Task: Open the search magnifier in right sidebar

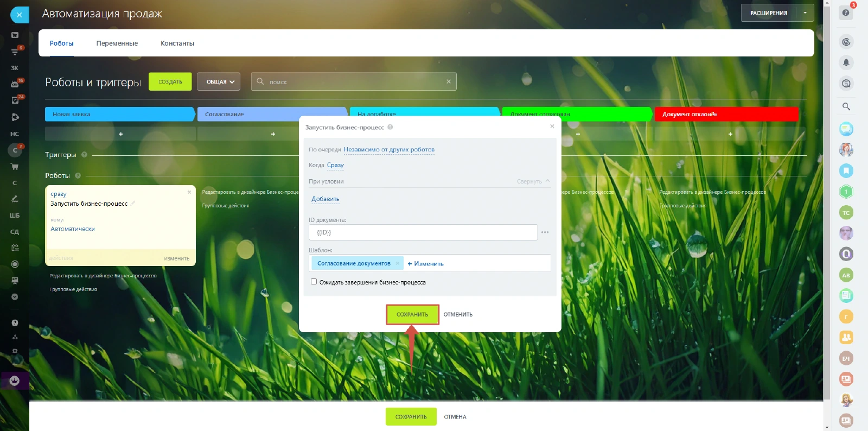Action: [846, 106]
